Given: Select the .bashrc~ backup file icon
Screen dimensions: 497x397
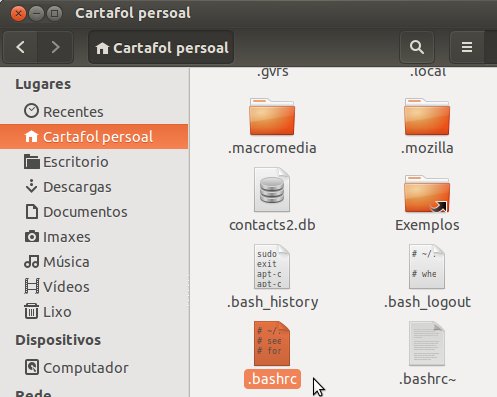Looking at the screenshot, I should click(427, 343).
